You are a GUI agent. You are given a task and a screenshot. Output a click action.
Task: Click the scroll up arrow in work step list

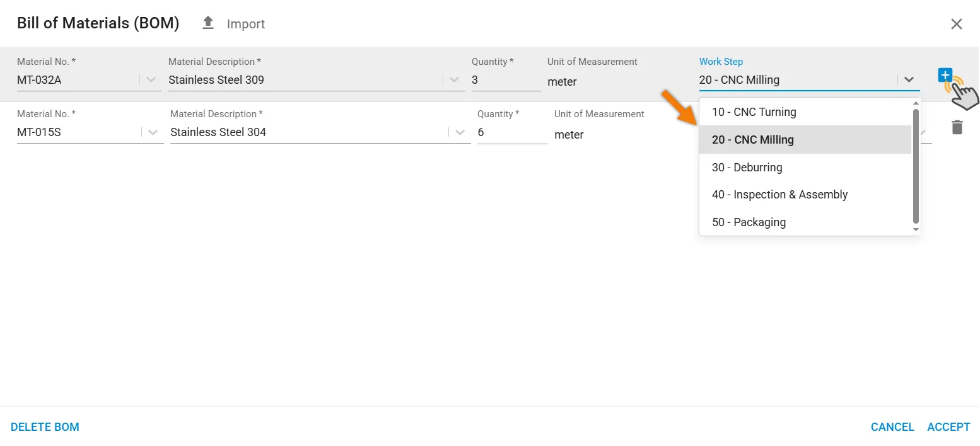[x=916, y=103]
